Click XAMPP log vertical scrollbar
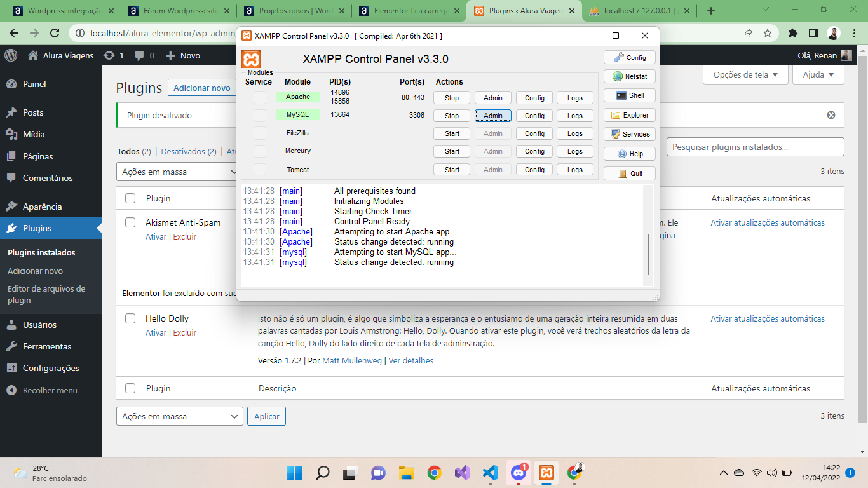 (x=648, y=254)
